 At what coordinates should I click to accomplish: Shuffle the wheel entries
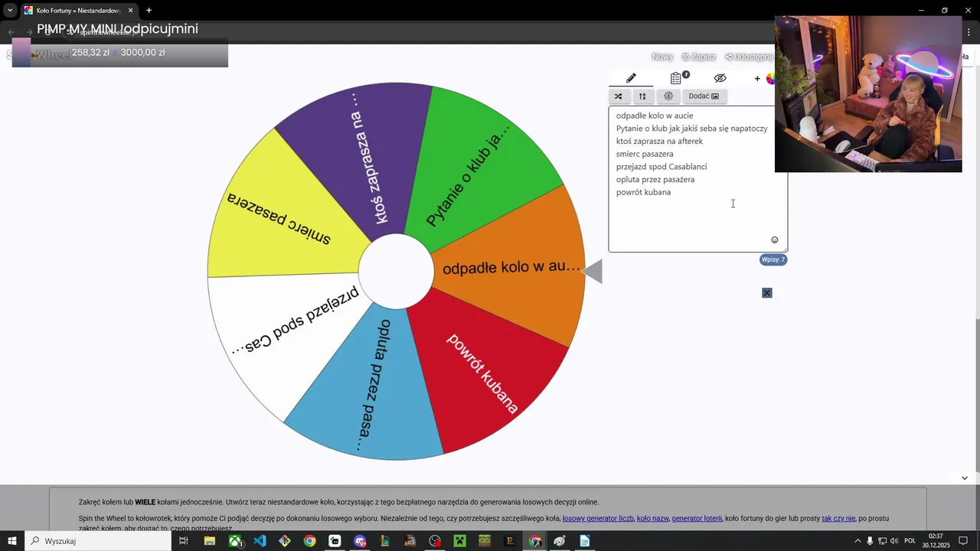tap(618, 96)
